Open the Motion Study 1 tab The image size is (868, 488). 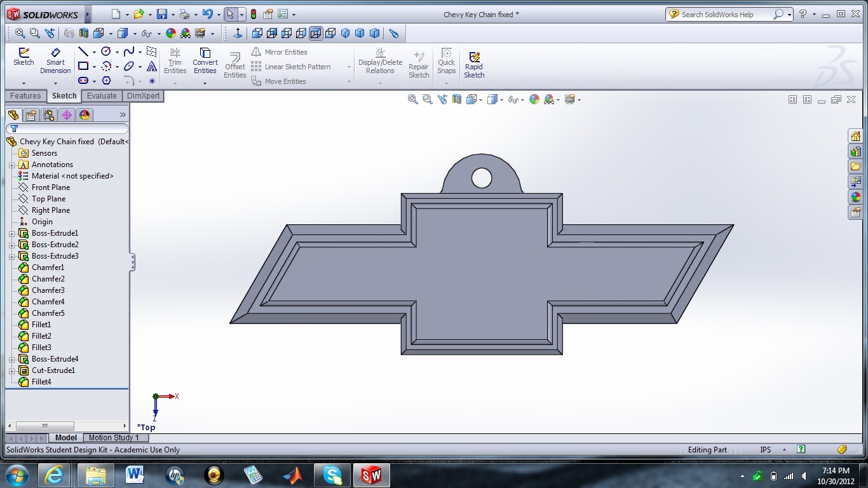coord(115,438)
